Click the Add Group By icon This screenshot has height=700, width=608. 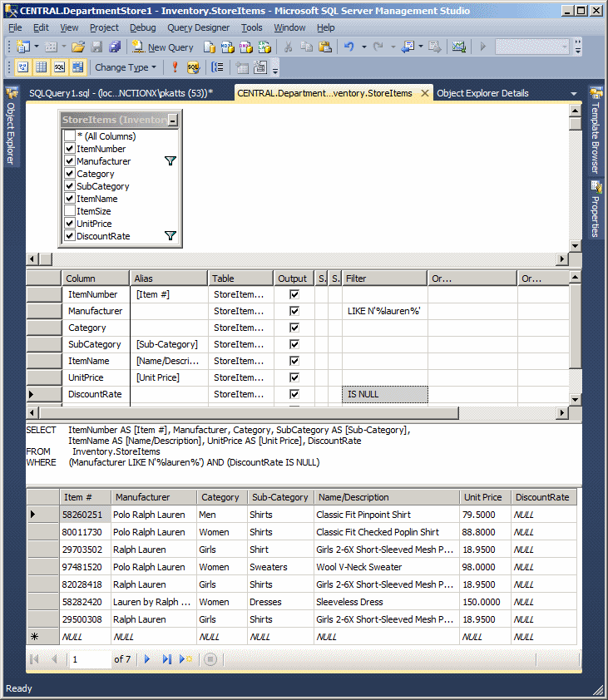point(217,67)
